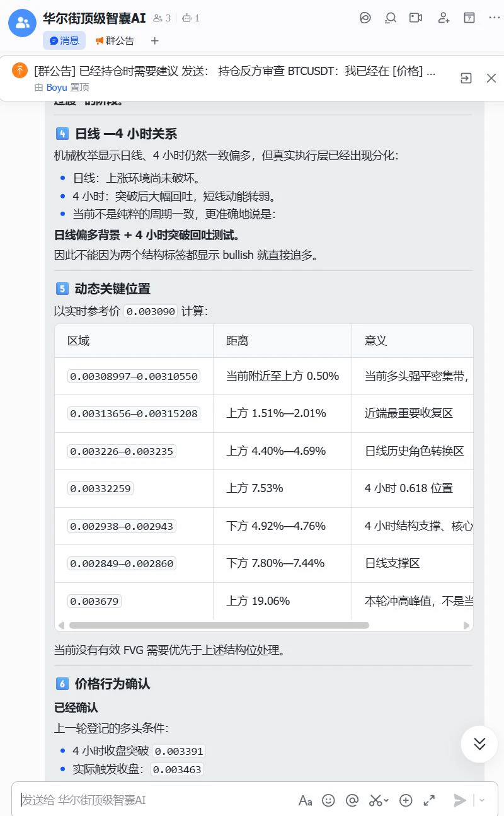504x816 pixels.
Task: Add a new tab with plus button
Action: pos(155,41)
